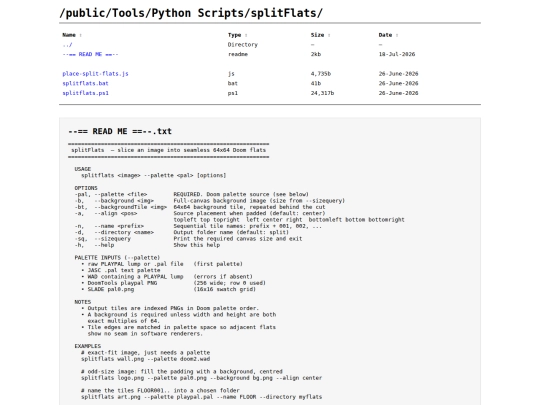Click the '# odd-size image' comment line
Viewport: 540px width, 405px height.
click(182, 372)
